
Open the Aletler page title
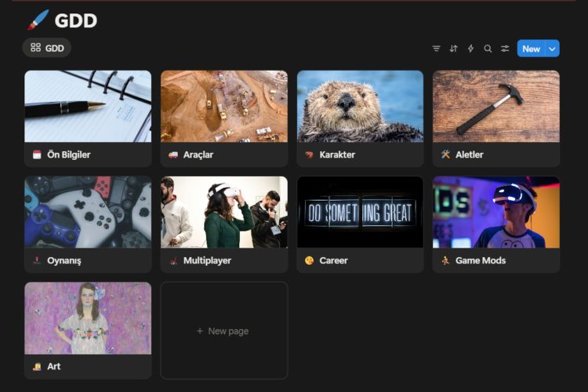point(469,154)
